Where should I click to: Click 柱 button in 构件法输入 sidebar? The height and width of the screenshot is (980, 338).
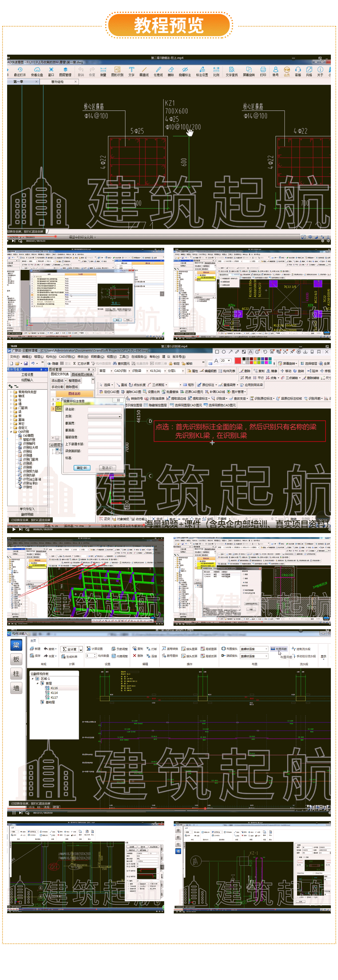pos(16,674)
